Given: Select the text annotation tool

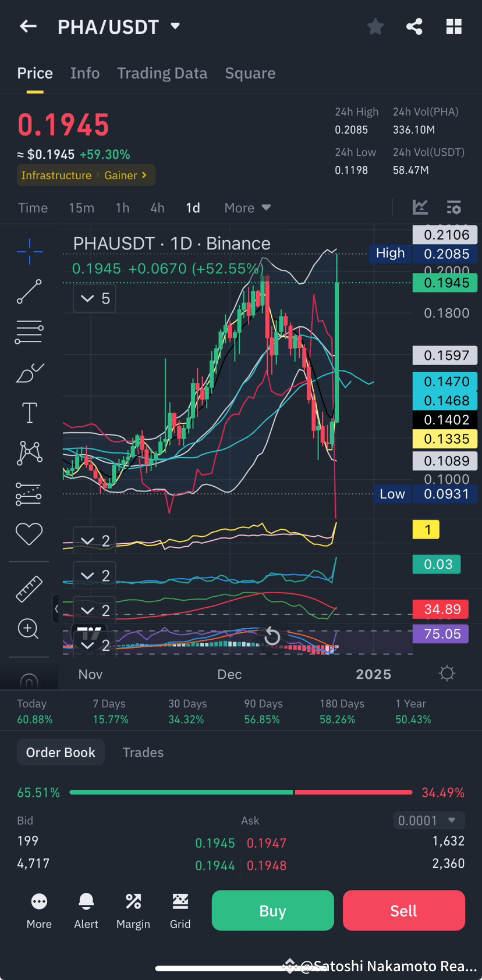Looking at the screenshot, I should (x=29, y=413).
